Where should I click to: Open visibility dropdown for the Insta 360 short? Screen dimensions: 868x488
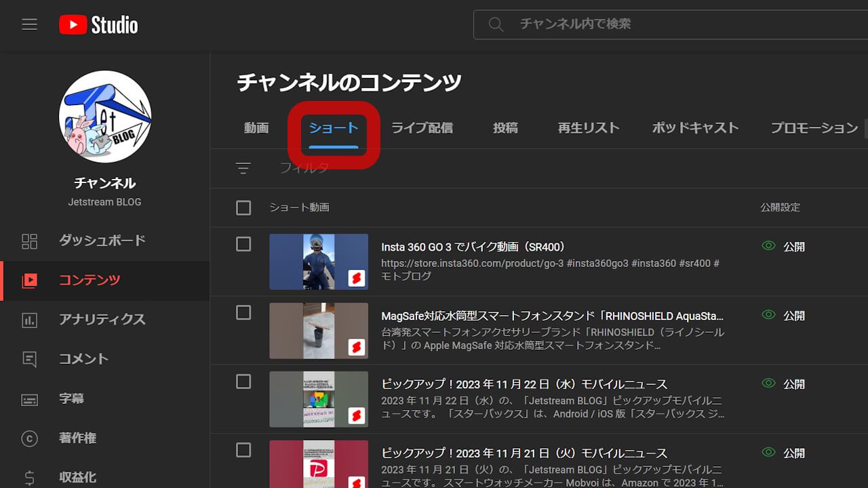pyautogui.click(x=783, y=247)
